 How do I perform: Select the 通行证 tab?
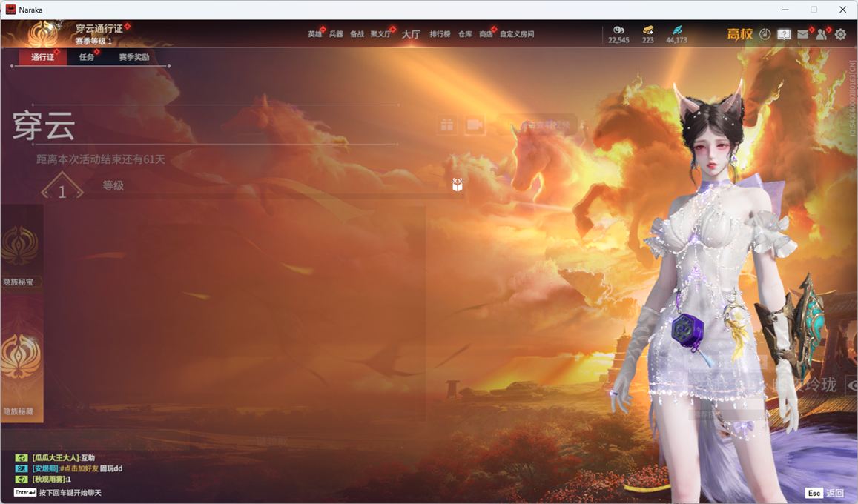point(43,57)
